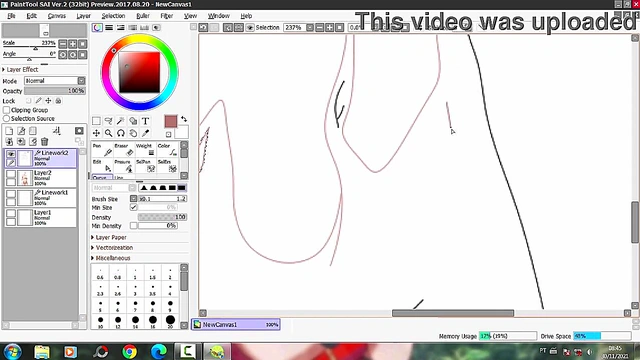Uncheck the Min Size checkbox
This screenshot has height=360, width=640.
click(x=133, y=207)
